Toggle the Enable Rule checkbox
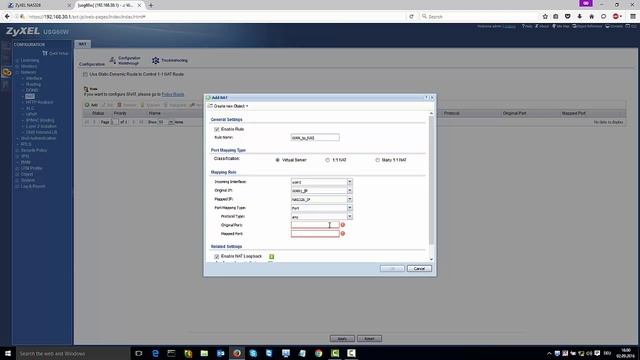640x360 pixels. 217,129
